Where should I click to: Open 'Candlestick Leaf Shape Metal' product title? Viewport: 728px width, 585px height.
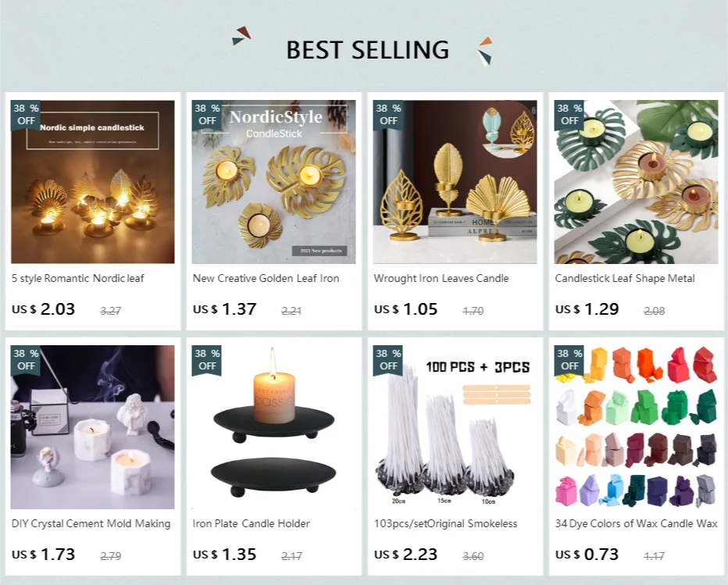tap(625, 279)
